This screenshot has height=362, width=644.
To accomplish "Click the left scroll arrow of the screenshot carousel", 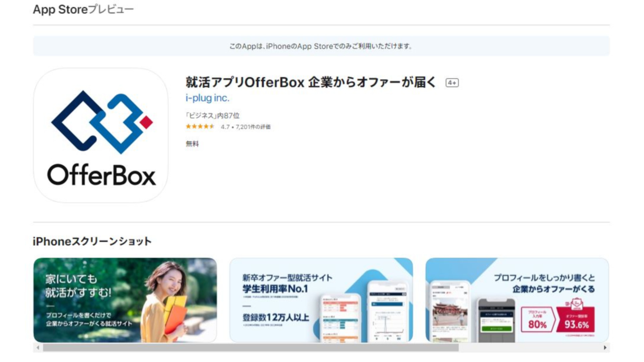I will [38, 348].
